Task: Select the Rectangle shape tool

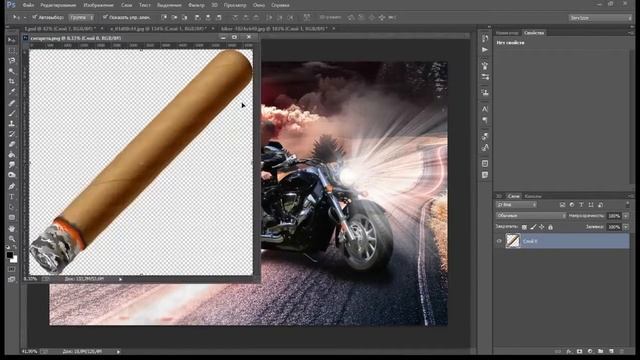Action: coord(11,218)
